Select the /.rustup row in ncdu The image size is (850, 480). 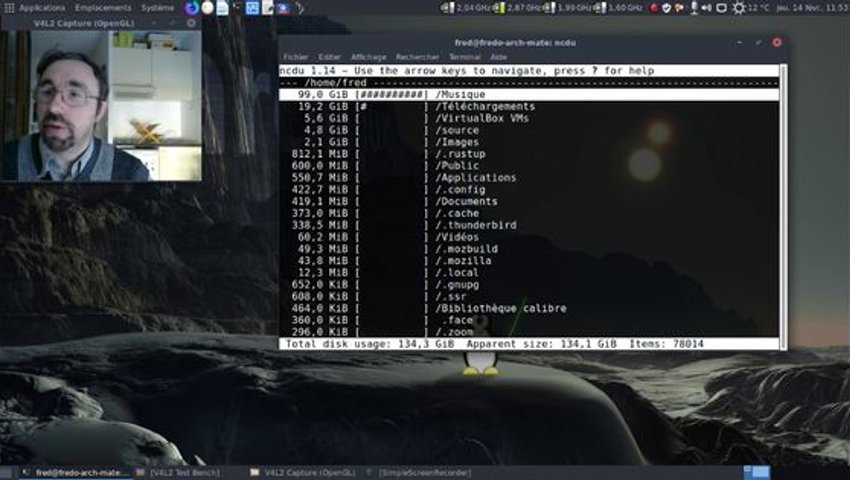529,154
